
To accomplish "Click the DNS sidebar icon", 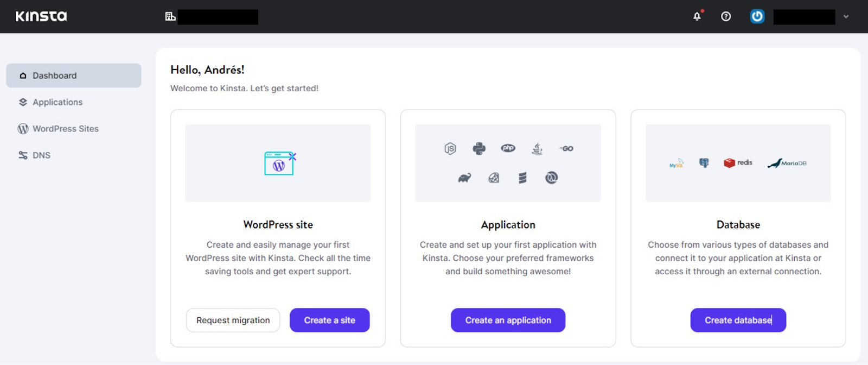I will coord(23,155).
